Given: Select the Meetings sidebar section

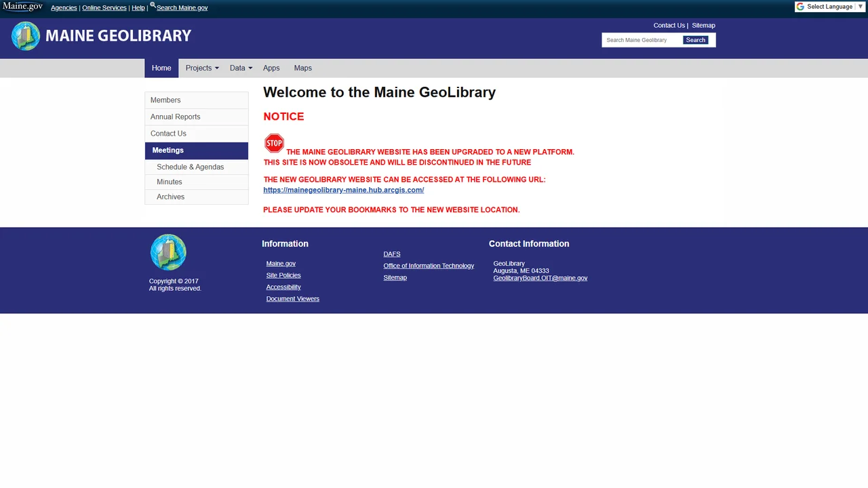Looking at the screenshot, I should point(197,150).
